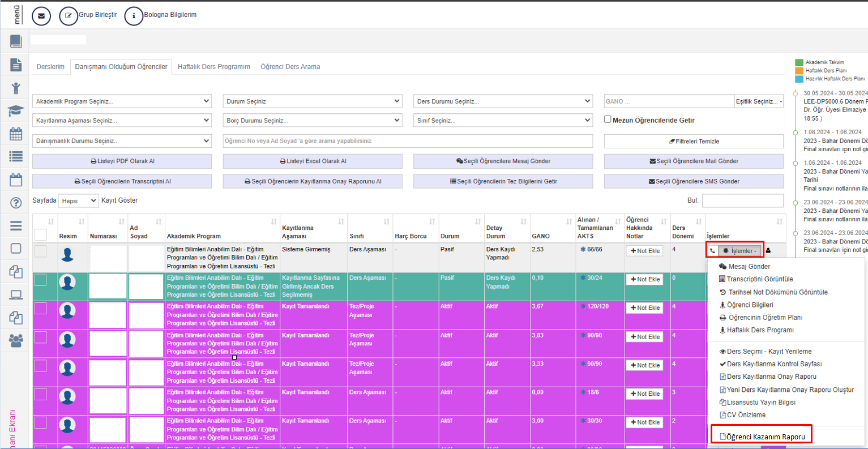The height and width of the screenshot is (449, 868).
Task: Sort by Harç Borcu column arrows
Action: 432,221
